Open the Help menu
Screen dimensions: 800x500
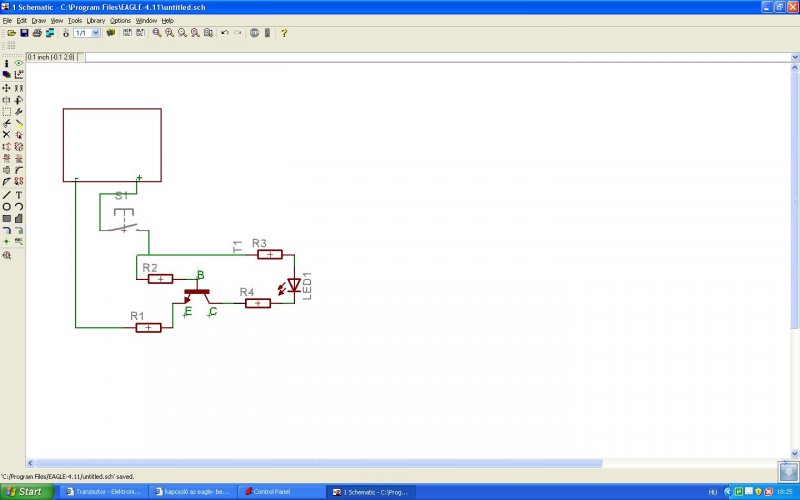(x=167, y=21)
